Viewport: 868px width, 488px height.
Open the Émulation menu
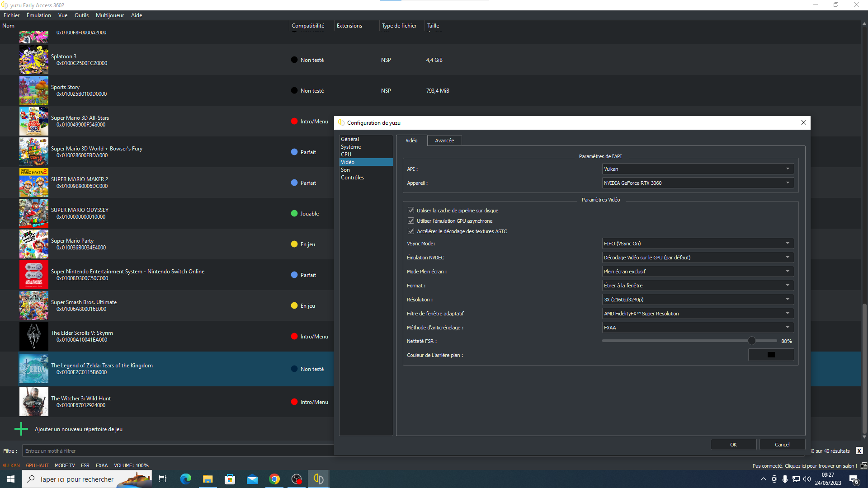pos(38,15)
